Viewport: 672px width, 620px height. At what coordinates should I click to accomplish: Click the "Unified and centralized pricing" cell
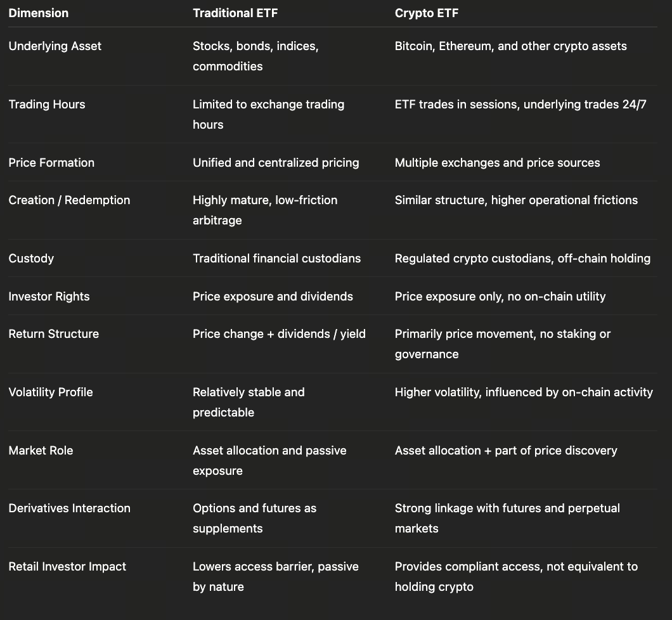pyautogui.click(x=276, y=163)
